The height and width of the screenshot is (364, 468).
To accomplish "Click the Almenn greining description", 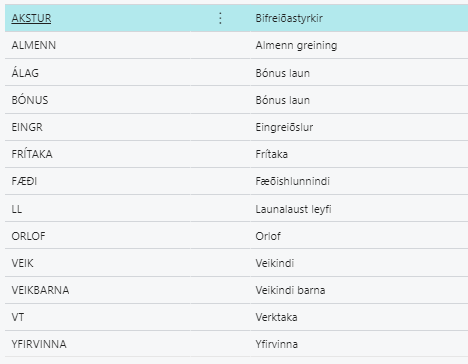I will [x=296, y=45].
